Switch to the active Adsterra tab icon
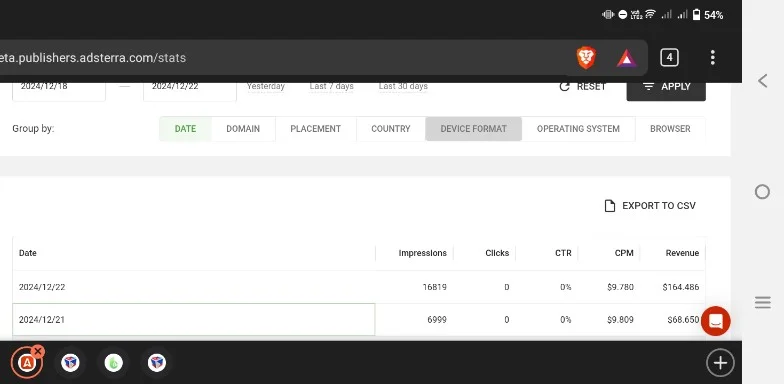This screenshot has height=384, width=784. point(26,363)
